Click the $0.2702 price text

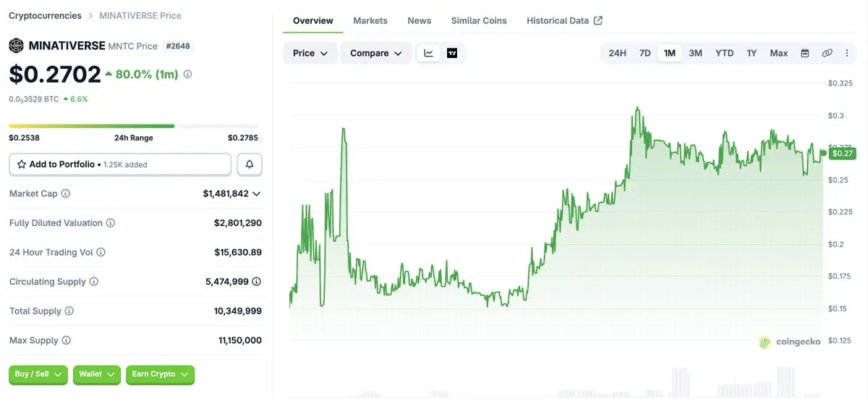(55, 74)
